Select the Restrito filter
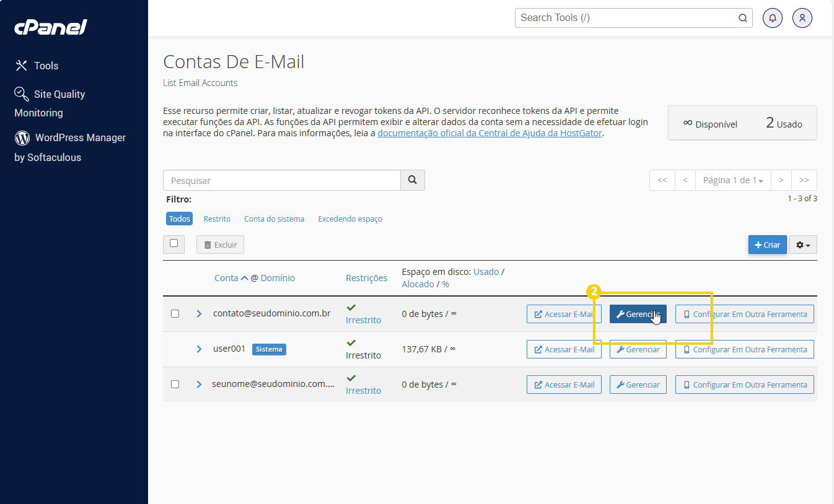 click(217, 219)
